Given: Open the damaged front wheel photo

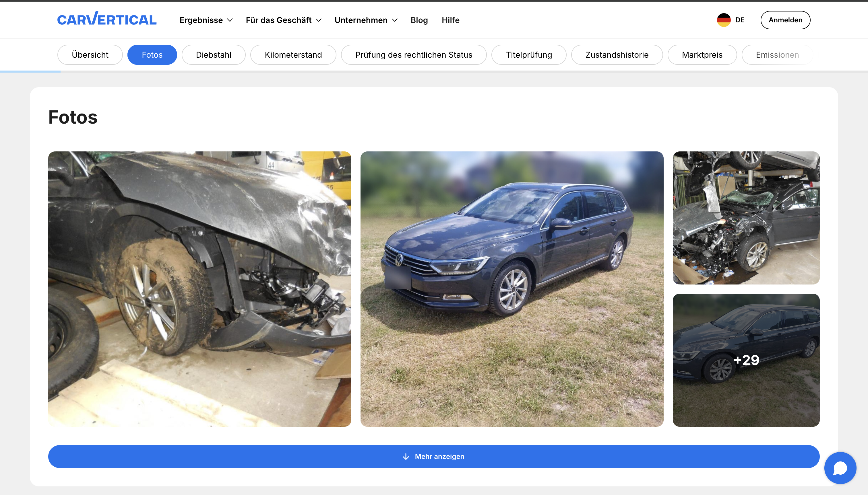Looking at the screenshot, I should click(199, 289).
